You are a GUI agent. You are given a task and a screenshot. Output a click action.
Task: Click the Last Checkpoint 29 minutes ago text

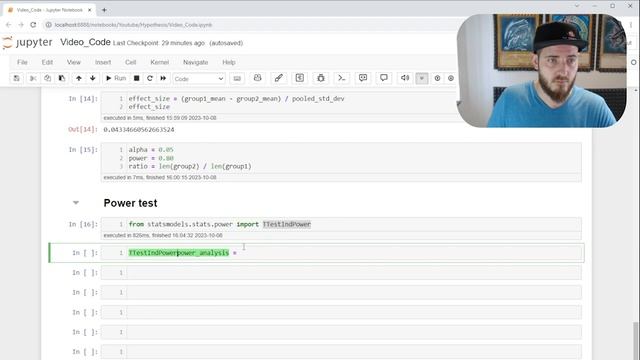tap(159, 43)
